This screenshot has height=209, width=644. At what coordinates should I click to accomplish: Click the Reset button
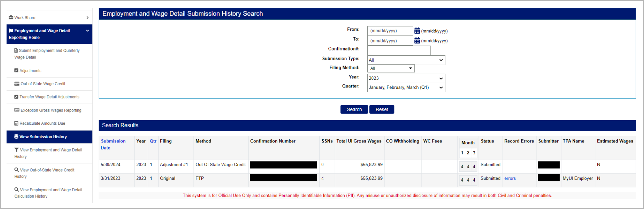pyautogui.click(x=382, y=109)
